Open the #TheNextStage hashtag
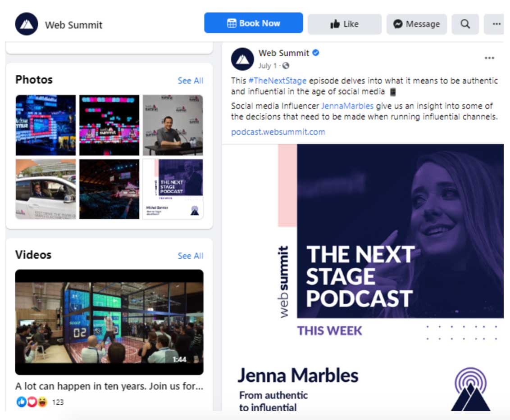 [x=278, y=81]
